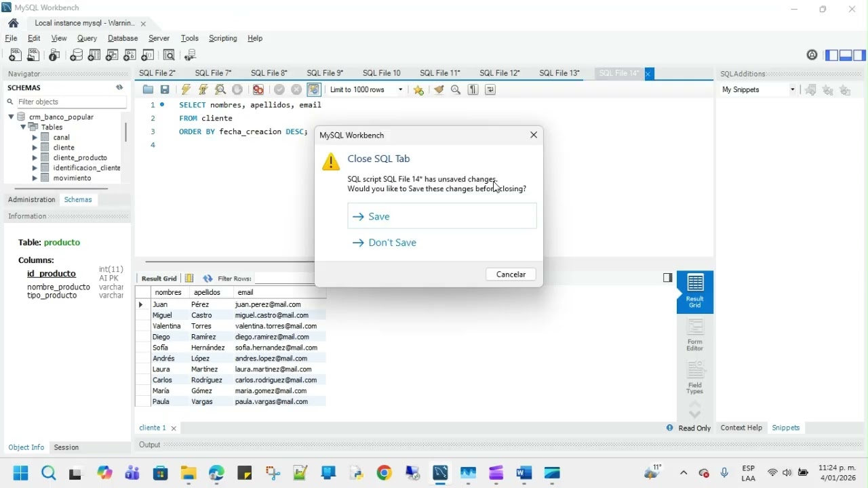The width and height of the screenshot is (868, 488).
Task: Toggle side panel icon above Result Grid
Action: pyautogui.click(x=668, y=278)
